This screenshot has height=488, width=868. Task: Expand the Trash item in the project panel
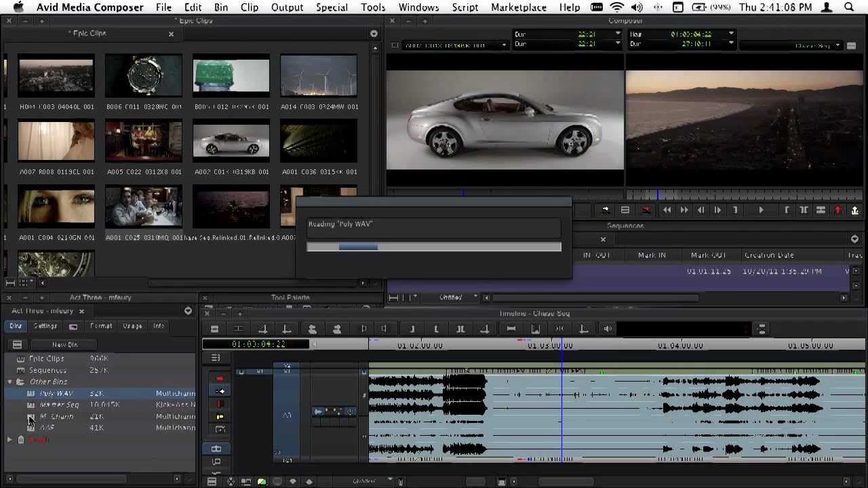pos(9,439)
